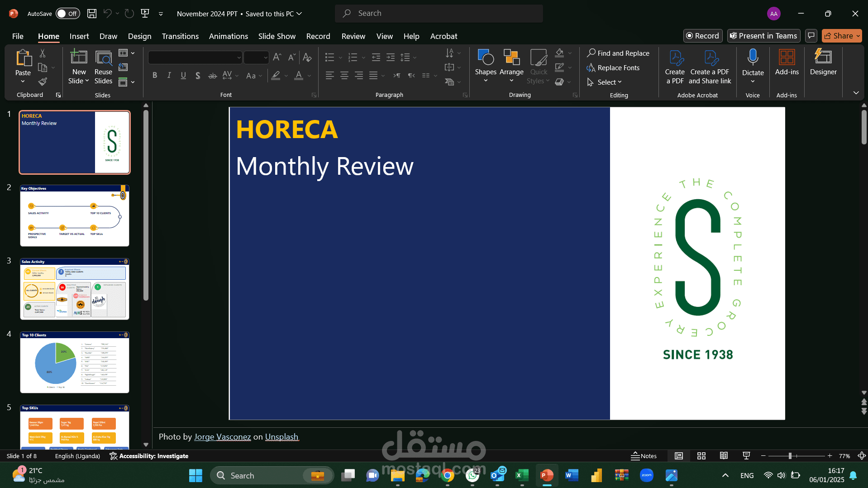Switch to Slide Sorter view
Screen dimensions: 868x488
(x=701, y=456)
